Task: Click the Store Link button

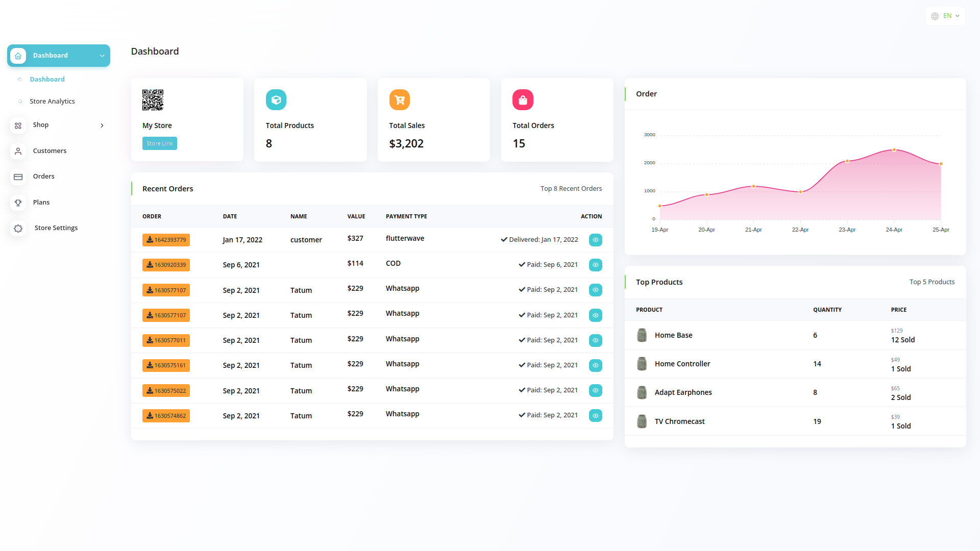Action: tap(160, 143)
